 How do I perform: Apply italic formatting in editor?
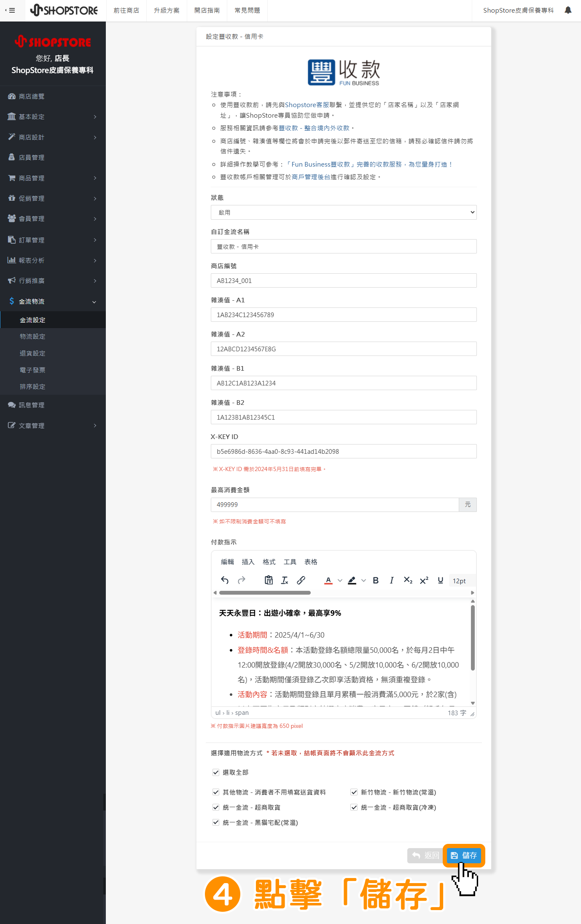click(x=392, y=580)
